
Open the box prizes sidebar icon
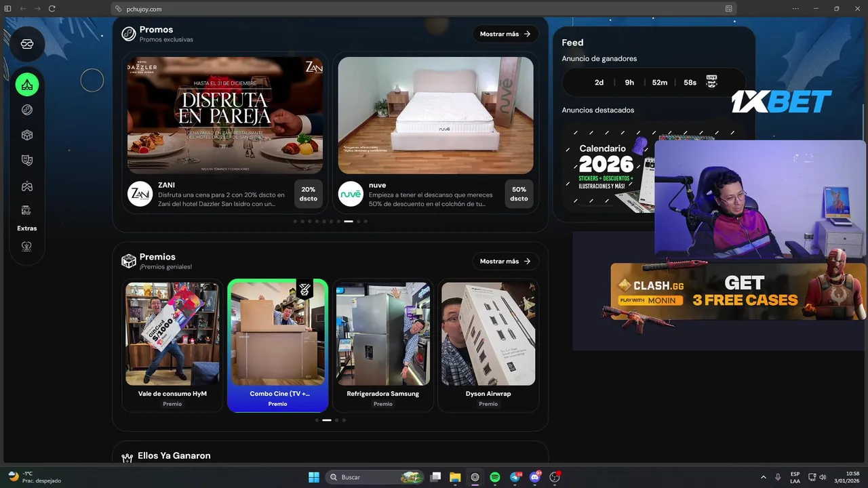tap(27, 135)
